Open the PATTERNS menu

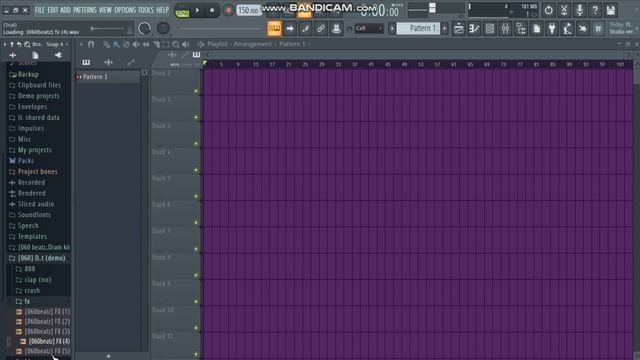84,10
